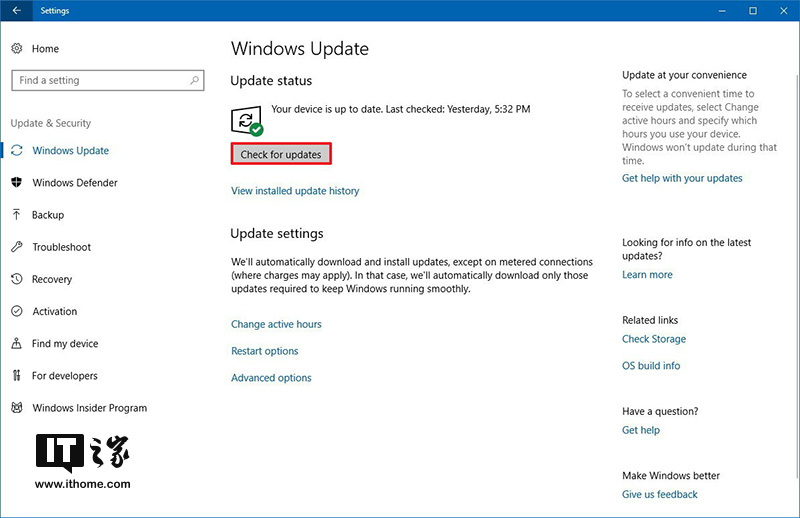
Task: Click Get help with your updates
Action: point(682,178)
